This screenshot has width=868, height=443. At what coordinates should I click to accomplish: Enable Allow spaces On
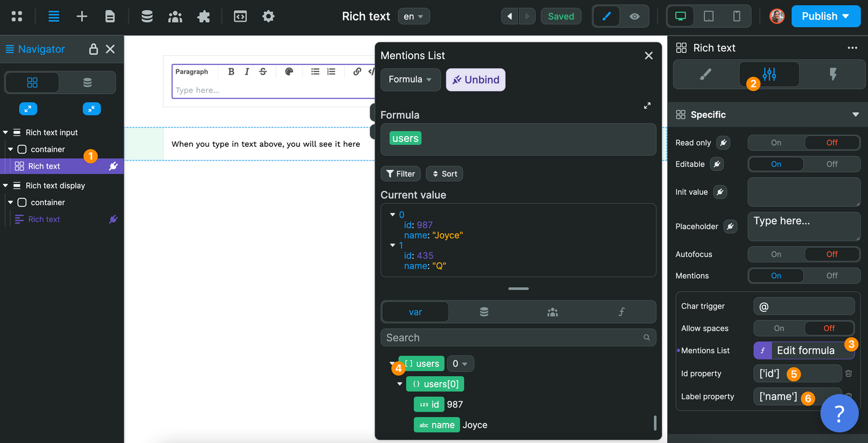pyautogui.click(x=779, y=328)
